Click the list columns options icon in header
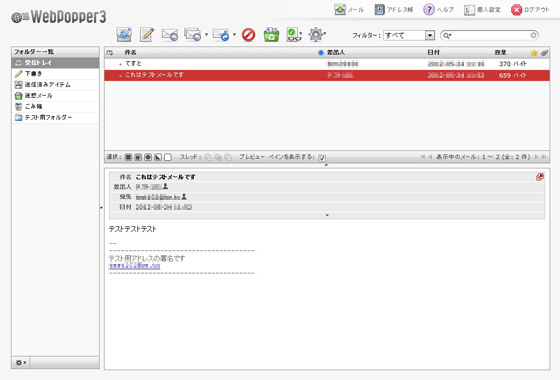Viewport: 560px width, 380px height. click(110, 52)
